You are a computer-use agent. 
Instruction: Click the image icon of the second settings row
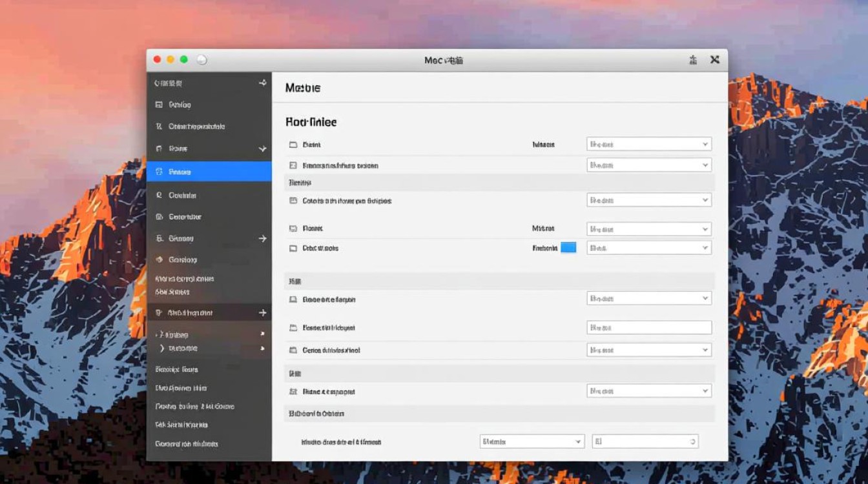293,166
